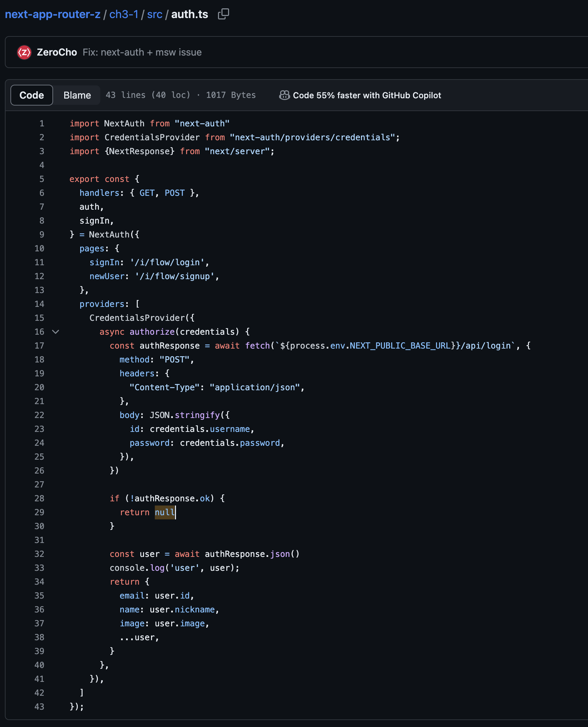Select line number 9
The height and width of the screenshot is (727, 588).
pos(42,235)
